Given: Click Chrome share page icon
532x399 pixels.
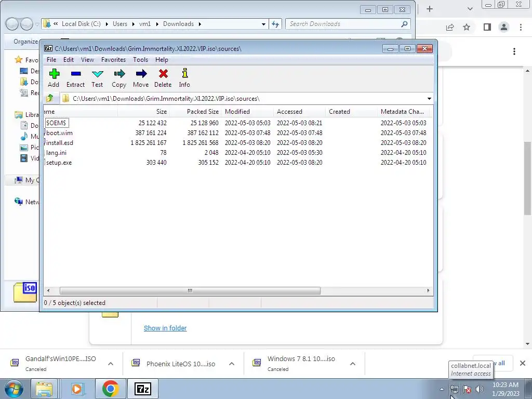Looking at the screenshot, I should coord(450,27).
